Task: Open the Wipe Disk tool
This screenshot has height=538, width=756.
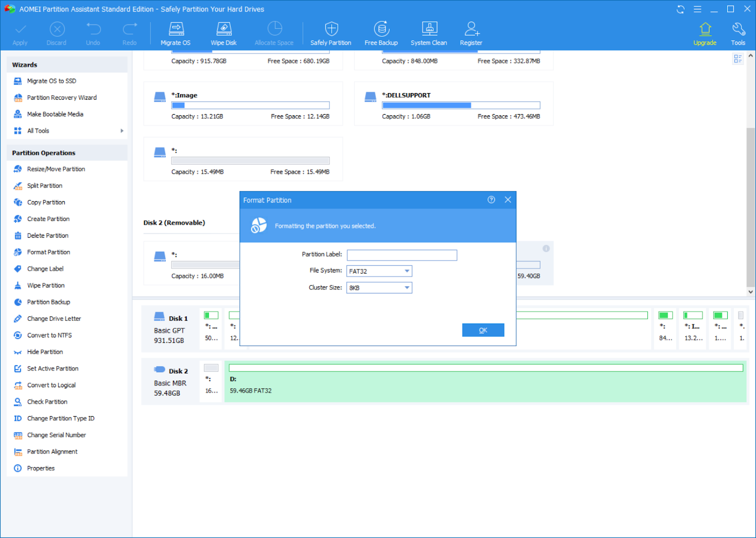Action: (x=223, y=34)
